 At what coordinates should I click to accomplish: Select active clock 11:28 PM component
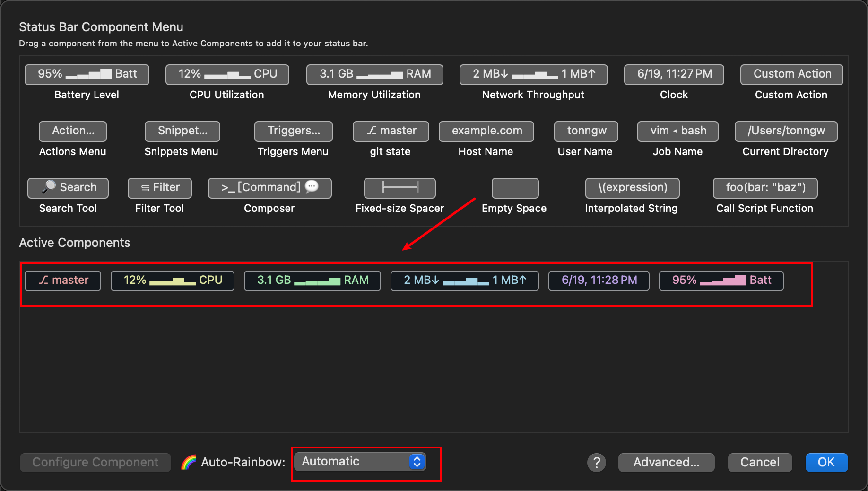pos(599,281)
